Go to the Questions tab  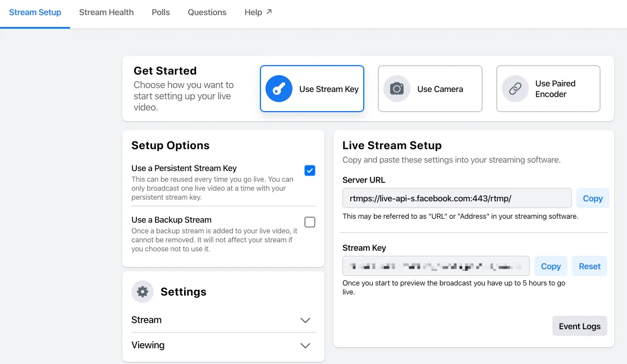coord(207,12)
